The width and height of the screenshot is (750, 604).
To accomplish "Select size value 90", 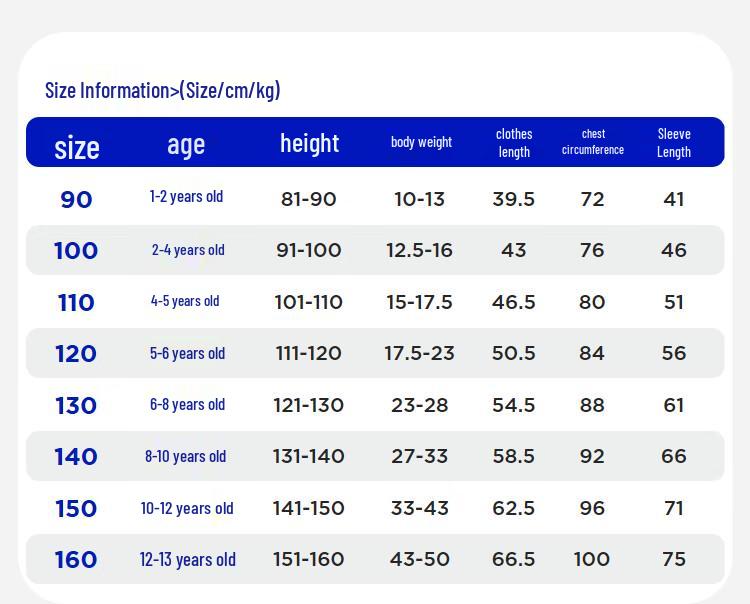I will pyautogui.click(x=76, y=199).
